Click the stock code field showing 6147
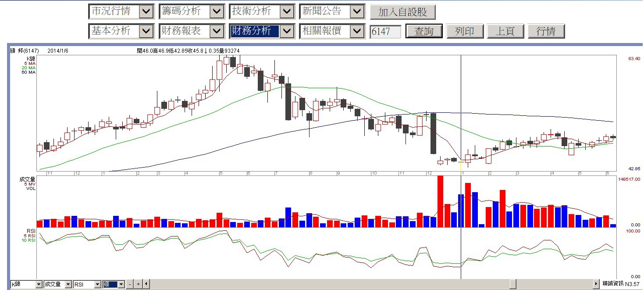The image size is (644, 290). [x=385, y=32]
